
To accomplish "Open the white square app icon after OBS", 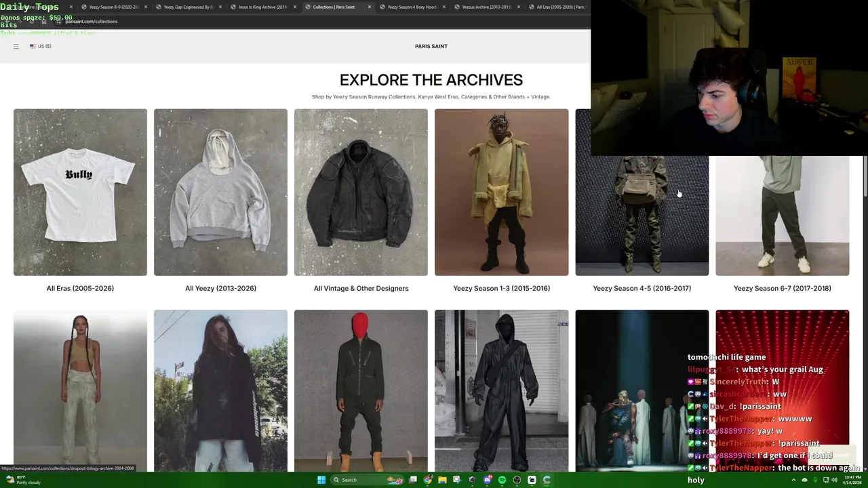I will click(x=532, y=480).
